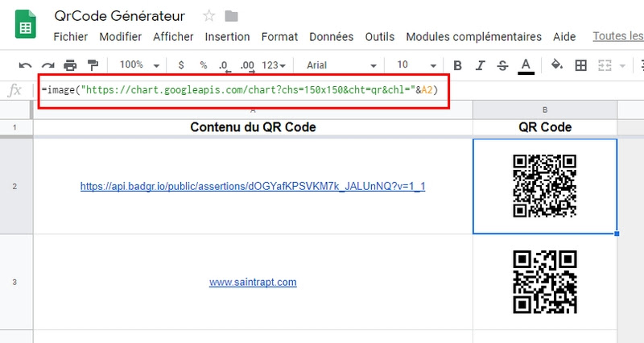Select row 1 header
Viewport: 644px width, 343px height.
(14, 127)
